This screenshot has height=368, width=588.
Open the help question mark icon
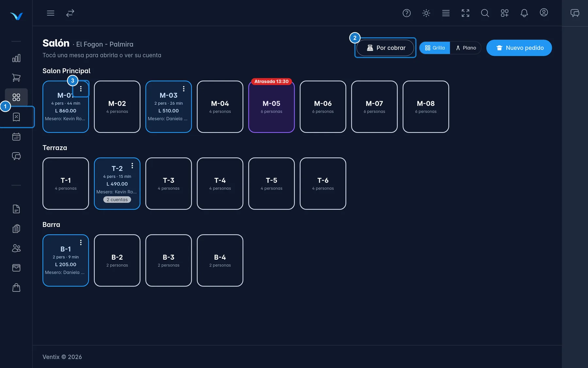pos(407,13)
